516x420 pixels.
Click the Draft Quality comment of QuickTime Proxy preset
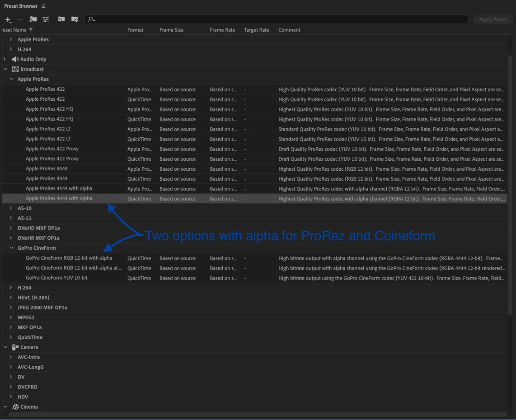click(x=391, y=159)
